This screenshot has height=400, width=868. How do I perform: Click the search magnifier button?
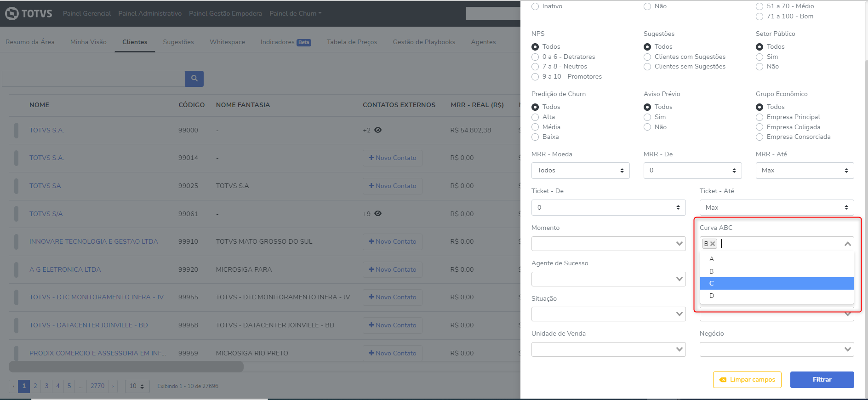click(x=194, y=79)
